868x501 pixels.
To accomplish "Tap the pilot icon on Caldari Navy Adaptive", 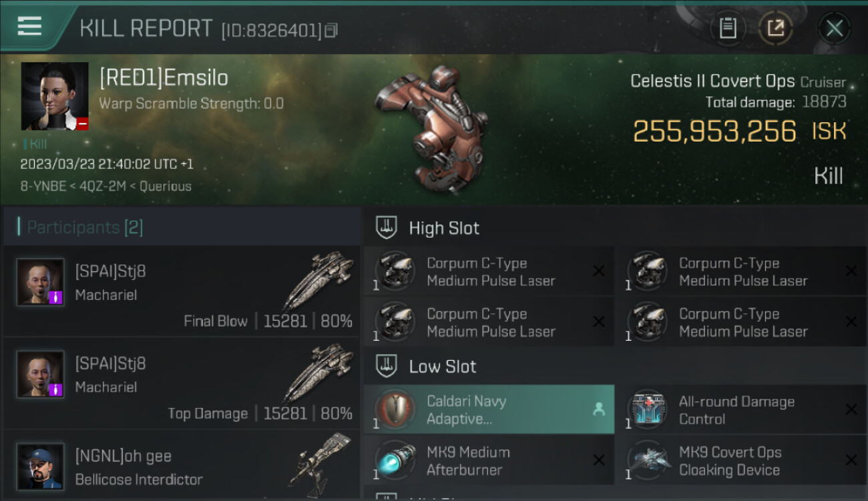I will coord(599,409).
